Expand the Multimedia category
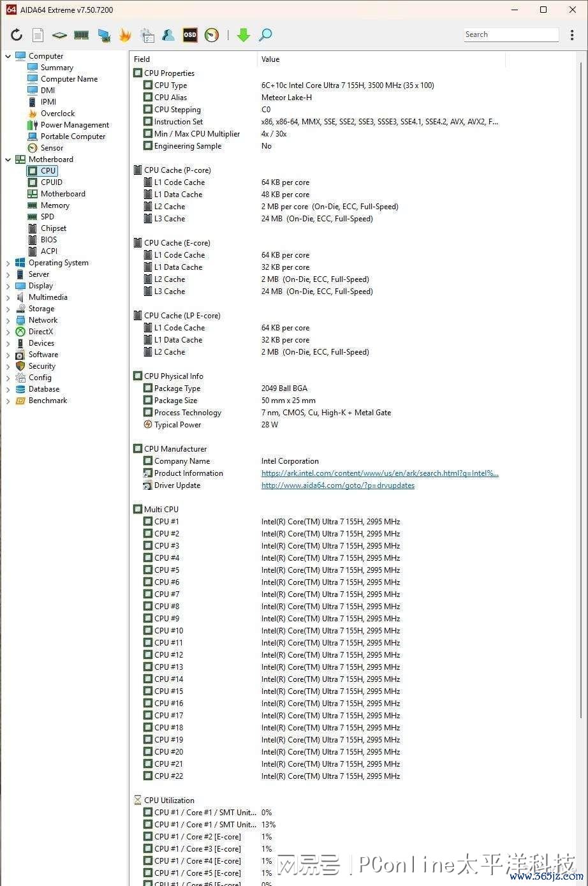 [x=8, y=297]
